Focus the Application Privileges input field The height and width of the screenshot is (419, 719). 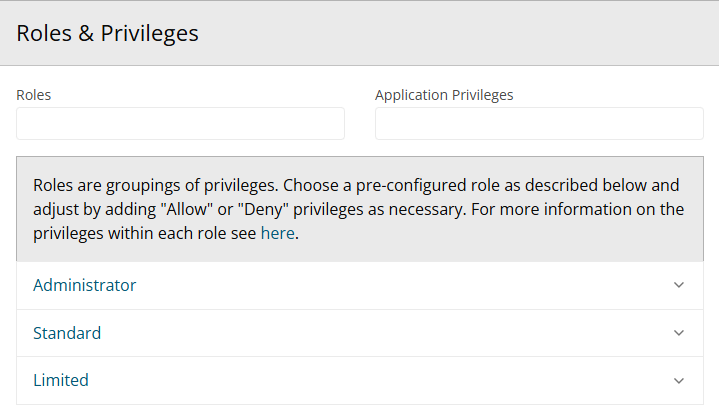[539, 124]
